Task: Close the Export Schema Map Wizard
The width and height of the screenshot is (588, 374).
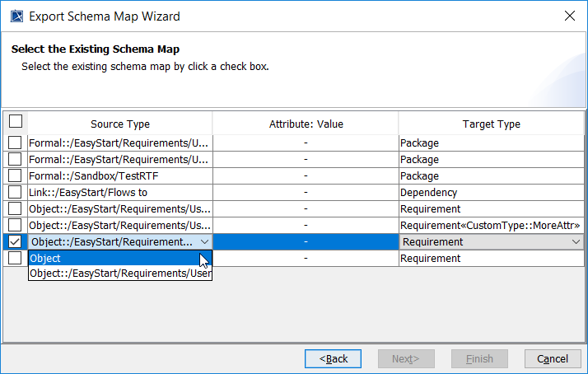Action: [x=569, y=16]
